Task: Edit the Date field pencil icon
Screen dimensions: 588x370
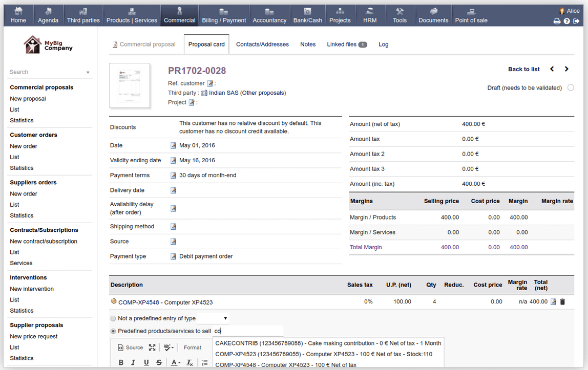Action: pyautogui.click(x=173, y=145)
